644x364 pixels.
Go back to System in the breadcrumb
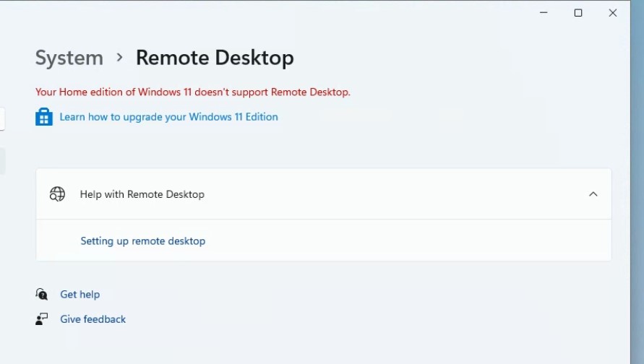click(69, 58)
